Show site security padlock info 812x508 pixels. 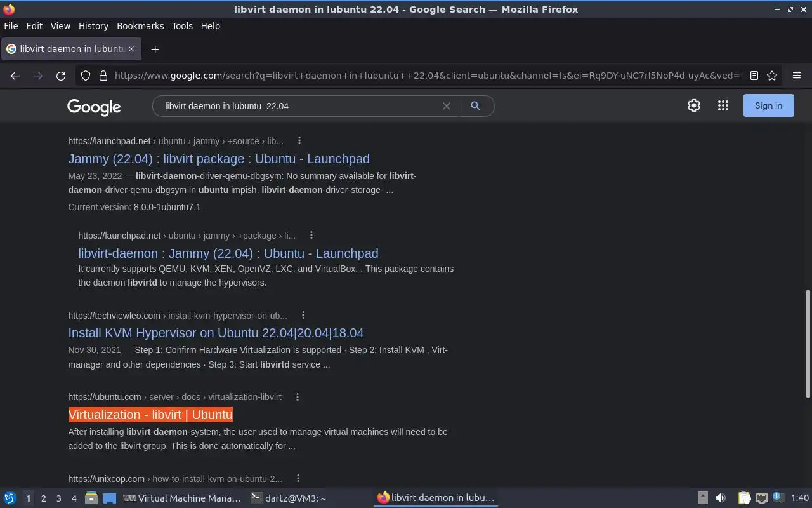pyautogui.click(x=103, y=76)
